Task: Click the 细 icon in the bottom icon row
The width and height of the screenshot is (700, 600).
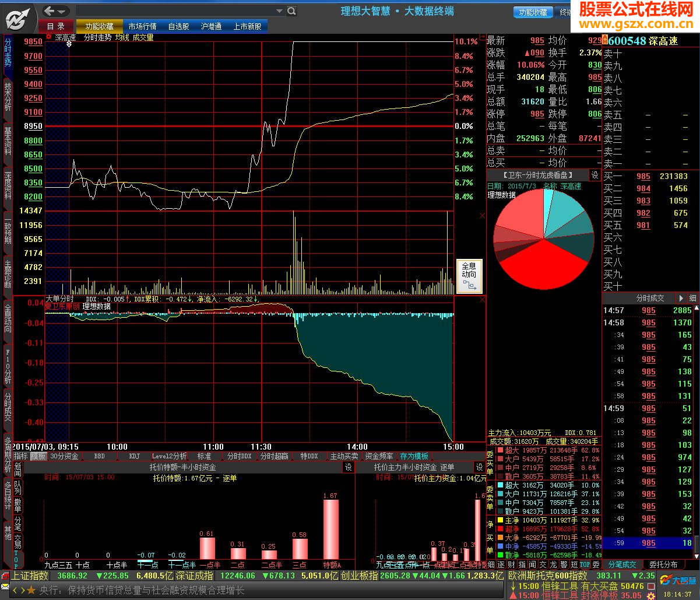Action: pos(491,564)
